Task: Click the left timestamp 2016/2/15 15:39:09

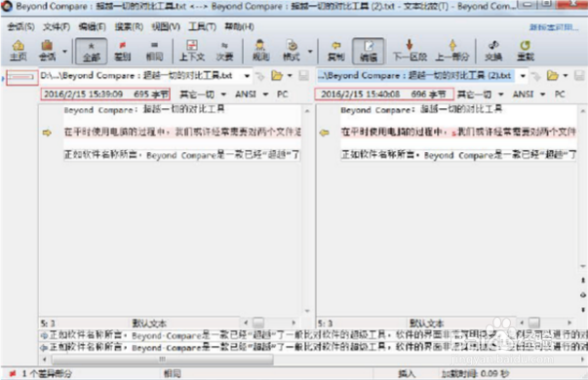Action: point(83,95)
